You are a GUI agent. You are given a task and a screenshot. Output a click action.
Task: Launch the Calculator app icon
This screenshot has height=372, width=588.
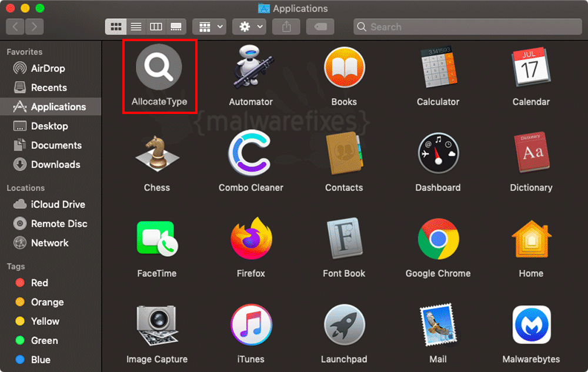[x=438, y=67]
